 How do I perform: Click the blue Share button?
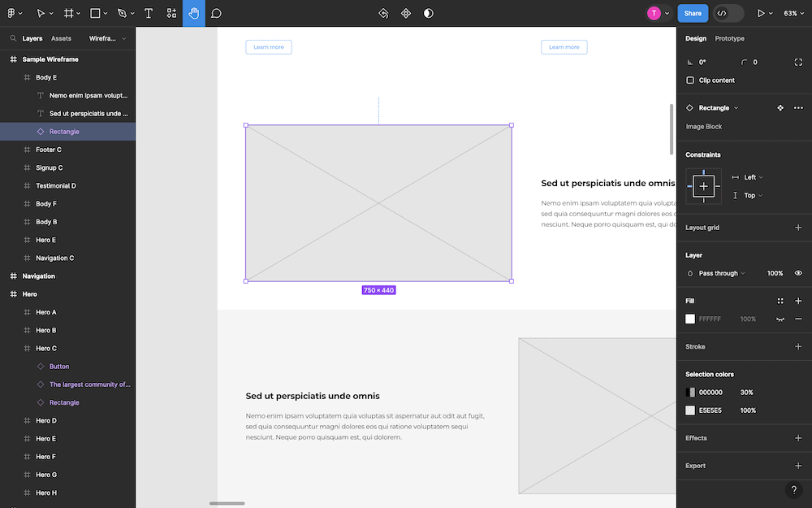(693, 13)
